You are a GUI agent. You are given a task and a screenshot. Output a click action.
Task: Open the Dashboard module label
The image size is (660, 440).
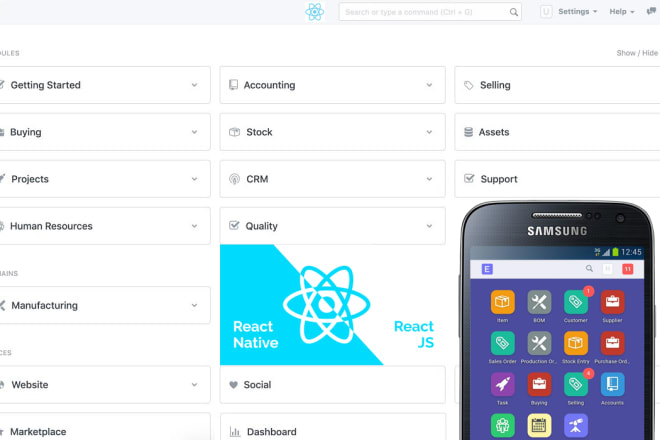(x=271, y=432)
